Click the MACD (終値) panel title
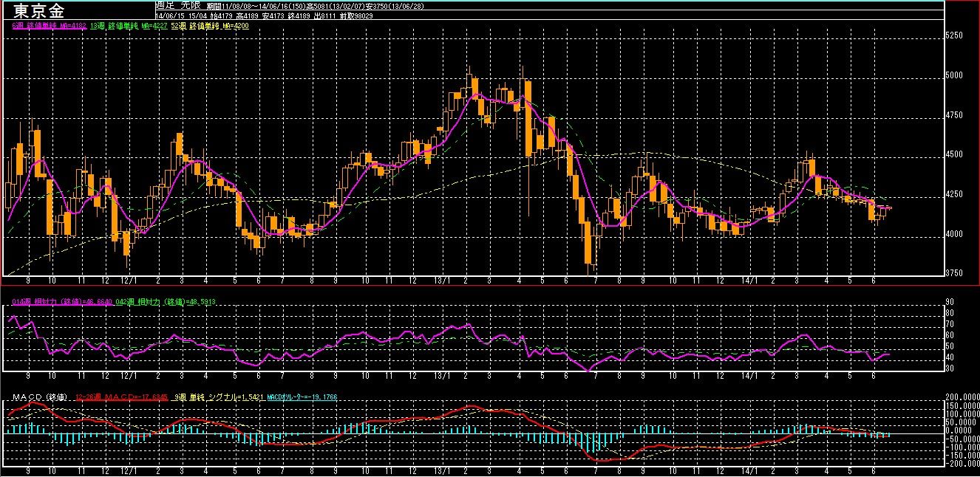980x477 pixels. 38,397
